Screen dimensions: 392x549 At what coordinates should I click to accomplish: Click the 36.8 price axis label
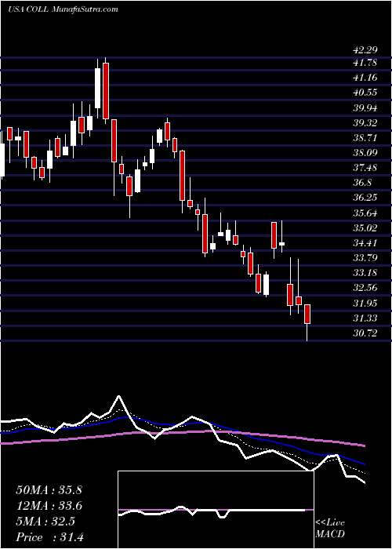click(x=362, y=183)
